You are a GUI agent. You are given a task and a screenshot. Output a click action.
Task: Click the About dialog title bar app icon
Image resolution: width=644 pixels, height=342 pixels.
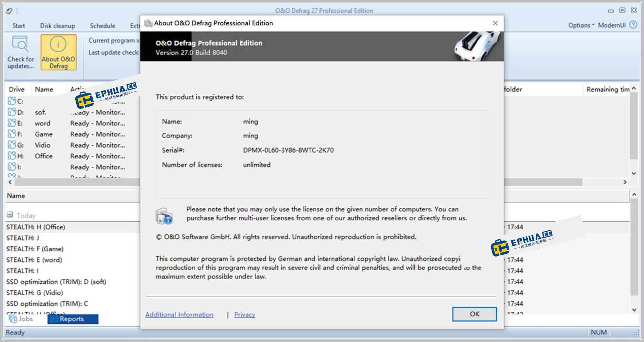pos(148,23)
